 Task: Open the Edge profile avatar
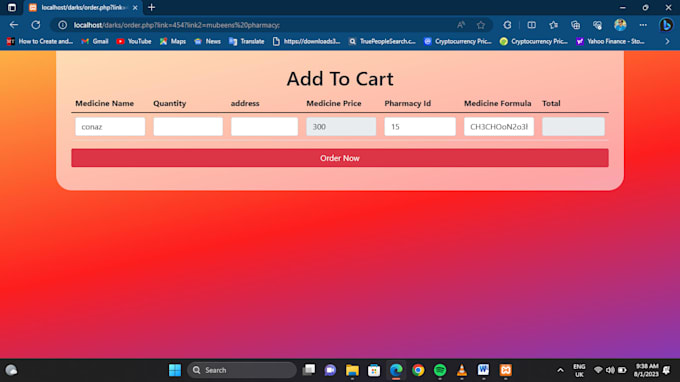tap(620, 25)
